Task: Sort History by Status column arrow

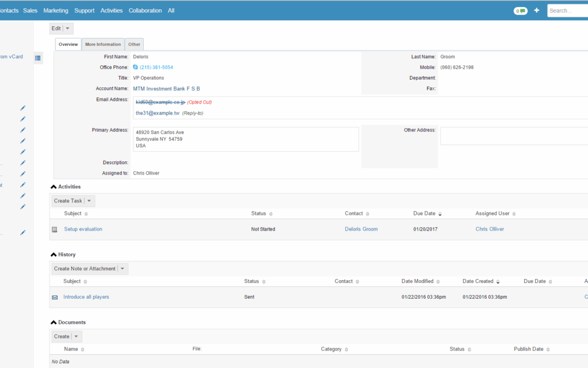Action: coord(264,282)
